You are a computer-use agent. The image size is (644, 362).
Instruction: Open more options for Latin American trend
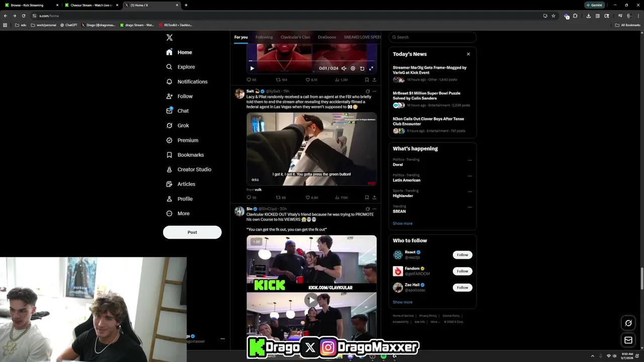[470, 176]
